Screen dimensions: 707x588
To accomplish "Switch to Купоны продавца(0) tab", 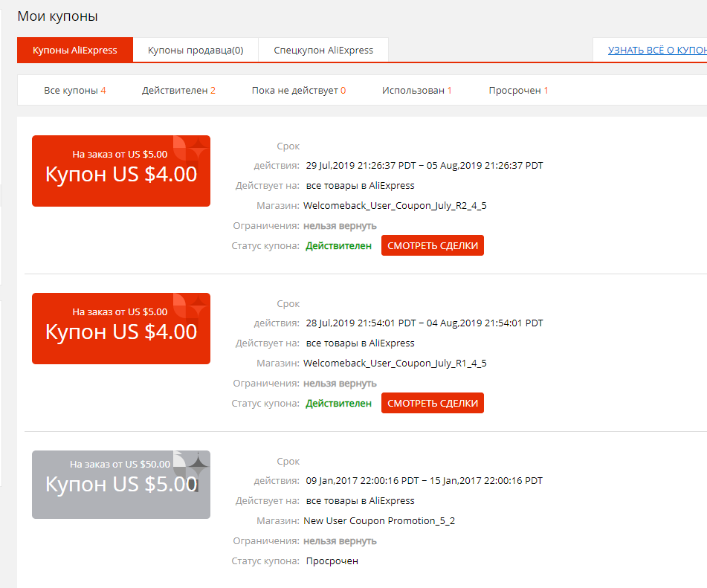I will point(196,50).
